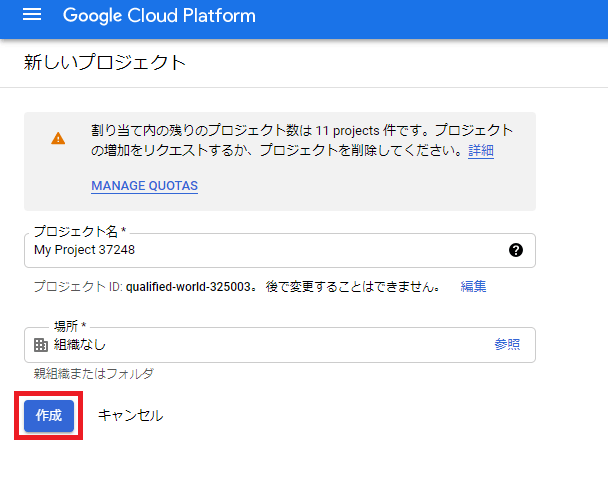Click the organization building icon

(x=41, y=345)
